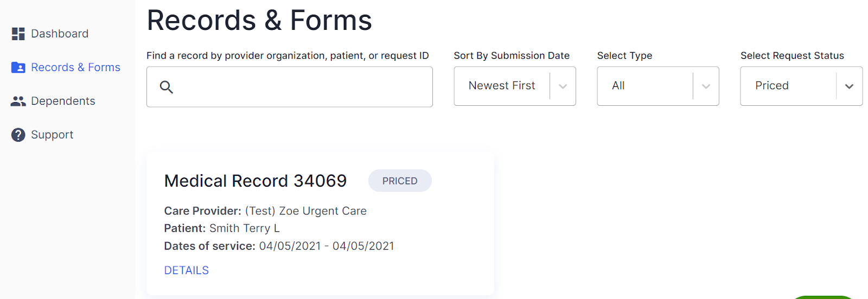The height and width of the screenshot is (299, 868).
Task: Click the chevron arrow beside Priced
Action: click(850, 86)
